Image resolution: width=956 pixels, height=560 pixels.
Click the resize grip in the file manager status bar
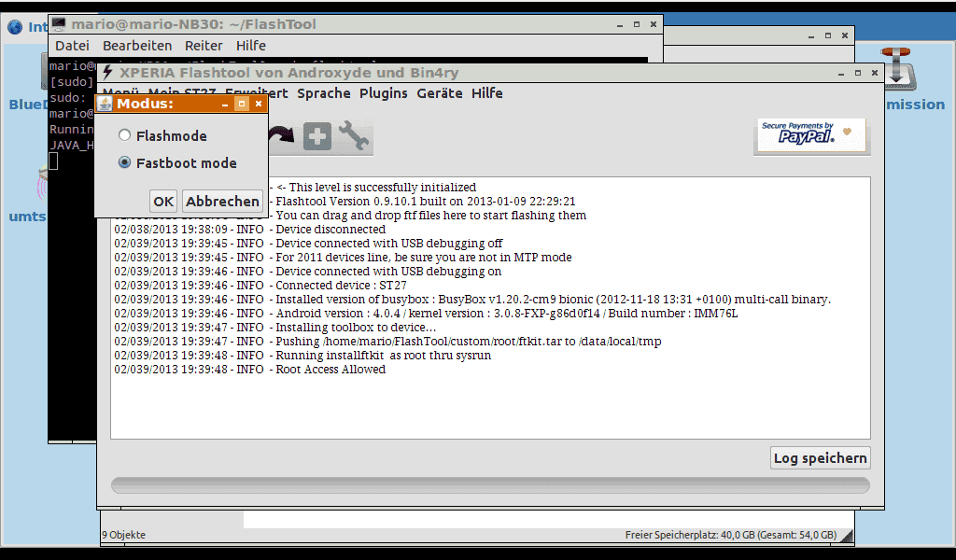click(x=846, y=535)
